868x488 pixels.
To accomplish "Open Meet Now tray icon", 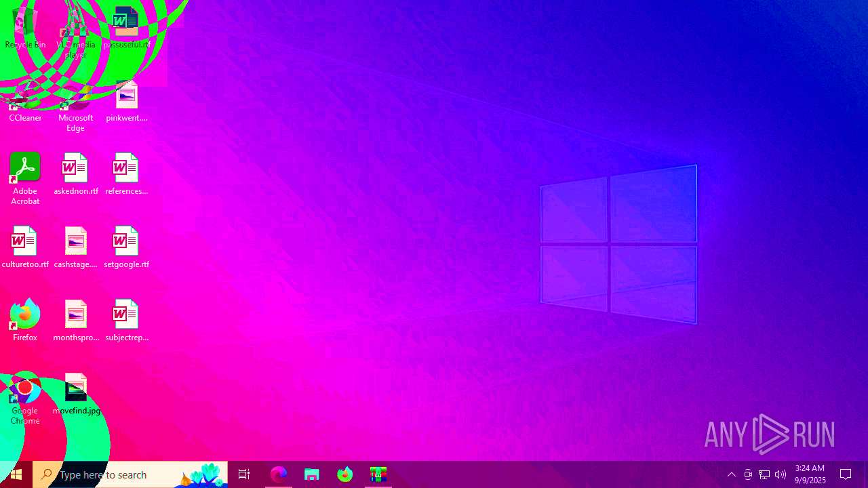I will click(x=748, y=474).
